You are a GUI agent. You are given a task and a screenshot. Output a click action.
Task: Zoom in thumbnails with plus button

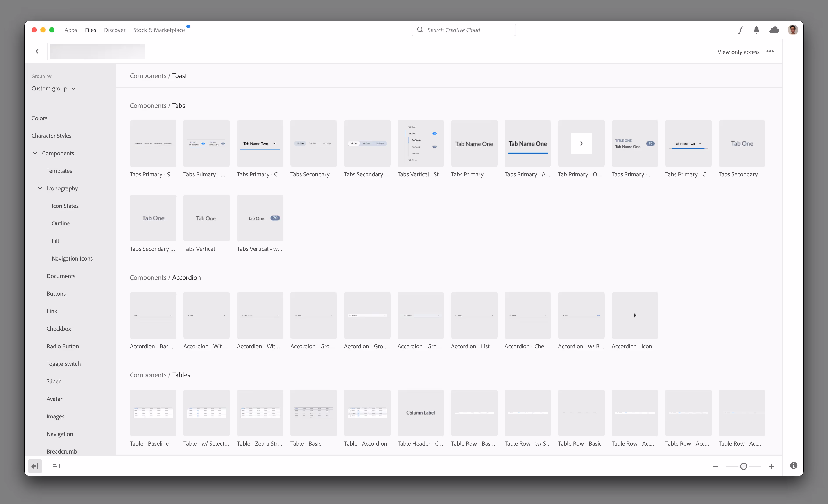coord(772,466)
